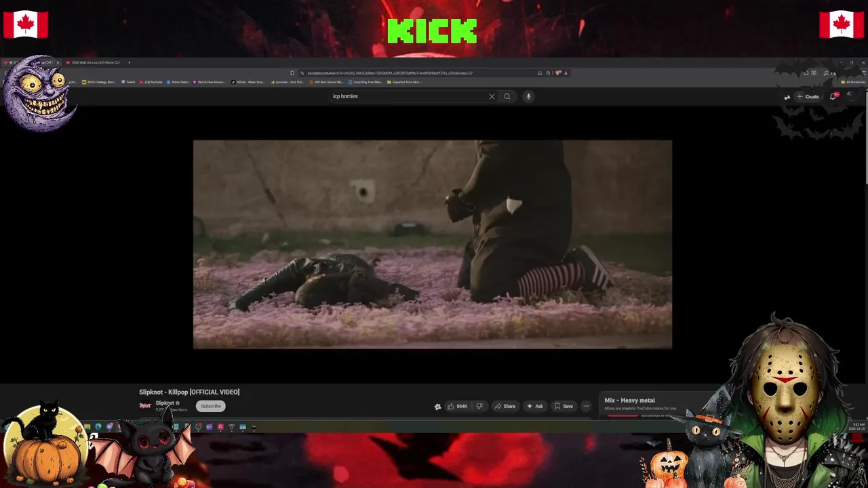Screen dimensions: 868x488
Task: Open the Prime Video bookmark
Action: point(178,82)
